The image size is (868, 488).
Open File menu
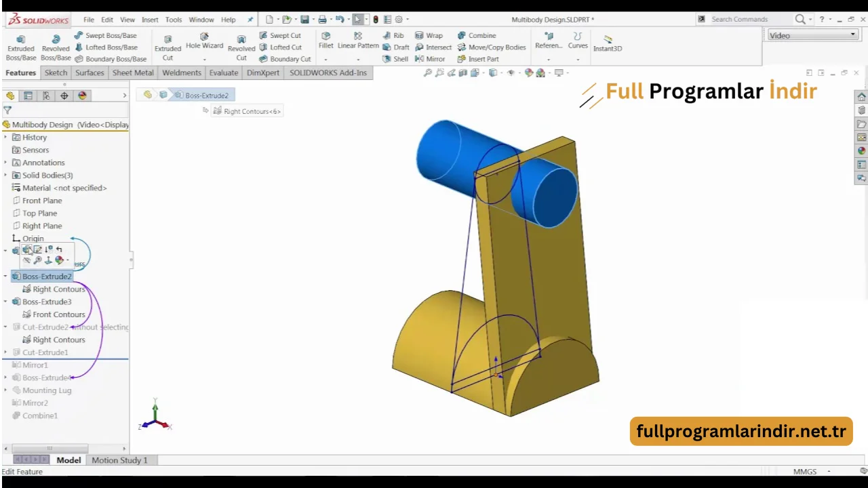point(89,20)
